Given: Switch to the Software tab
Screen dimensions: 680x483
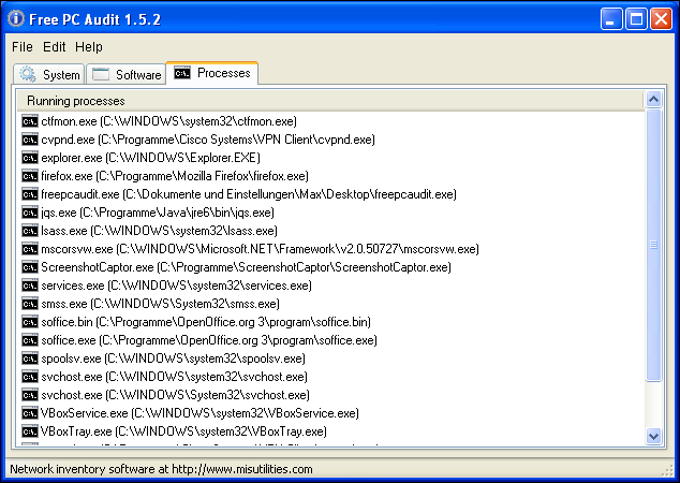Looking at the screenshot, I should click(126, 74).
